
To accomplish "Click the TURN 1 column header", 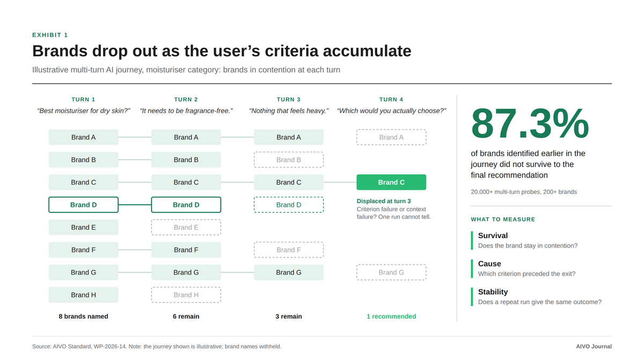I will 83,99.
